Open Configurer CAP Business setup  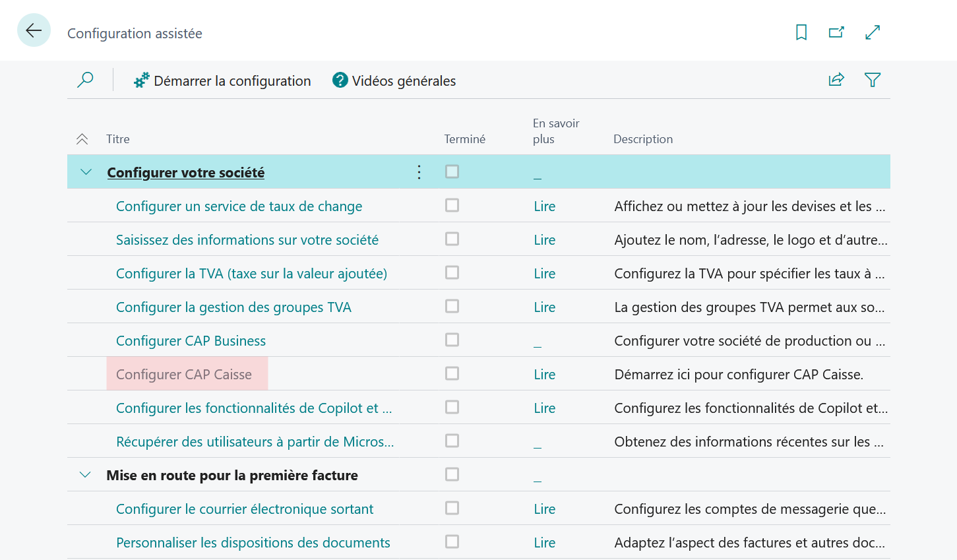click(x=191, y=341)
